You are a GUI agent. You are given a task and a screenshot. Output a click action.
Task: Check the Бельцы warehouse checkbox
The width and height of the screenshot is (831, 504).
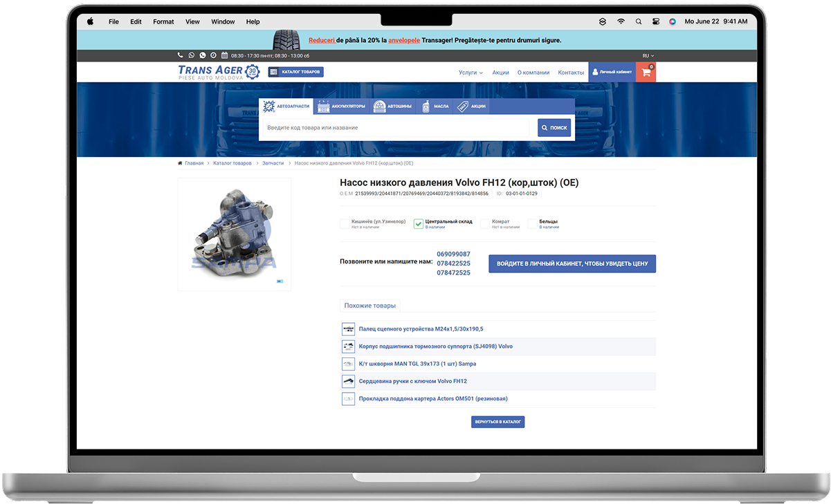(532, 223)
